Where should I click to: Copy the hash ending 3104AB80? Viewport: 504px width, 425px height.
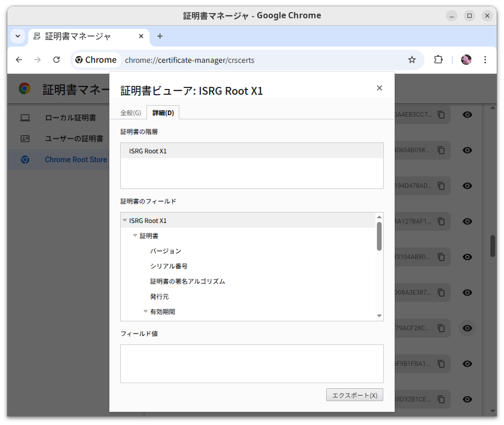pos(441,257)
